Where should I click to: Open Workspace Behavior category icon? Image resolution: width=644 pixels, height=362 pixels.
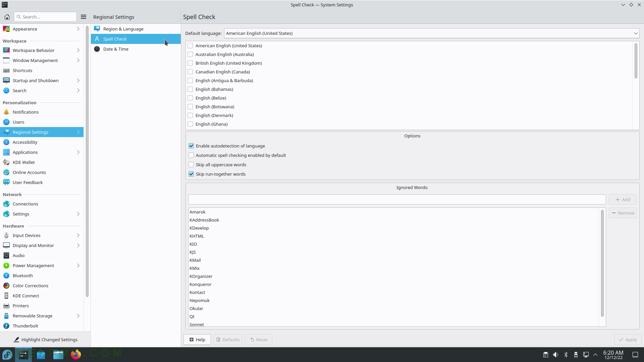pyautogui.click(x=6, y=50)
